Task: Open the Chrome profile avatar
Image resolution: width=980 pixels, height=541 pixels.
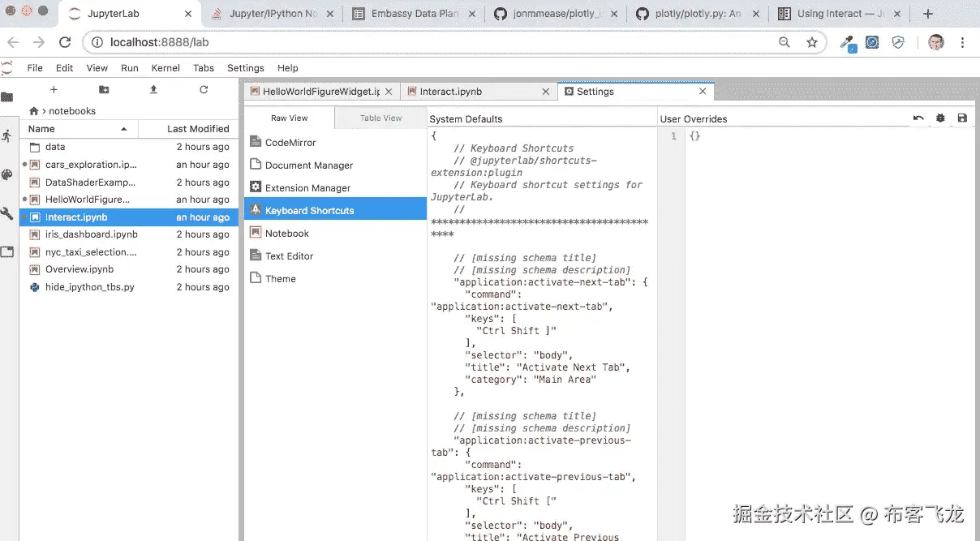Action: point(936,42)
